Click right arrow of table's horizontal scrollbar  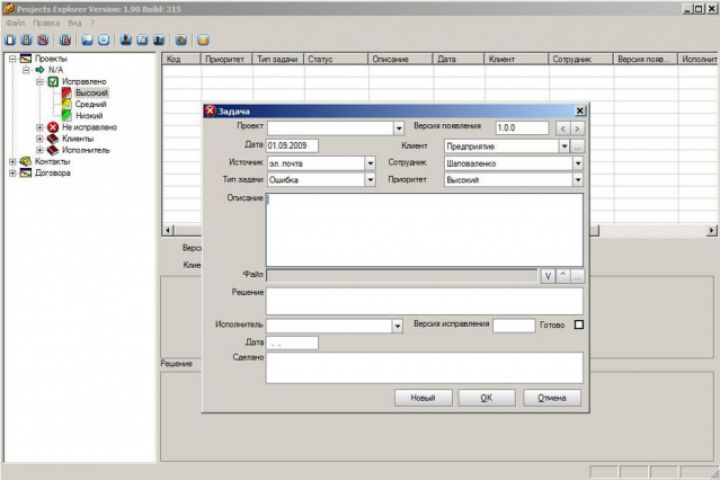coord(711,230)
